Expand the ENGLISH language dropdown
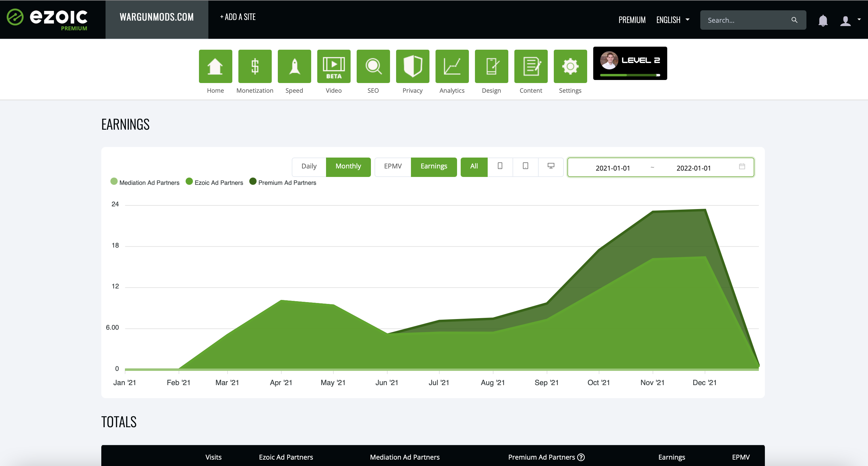The image size is (868, 466). click(x=673, y=20)
